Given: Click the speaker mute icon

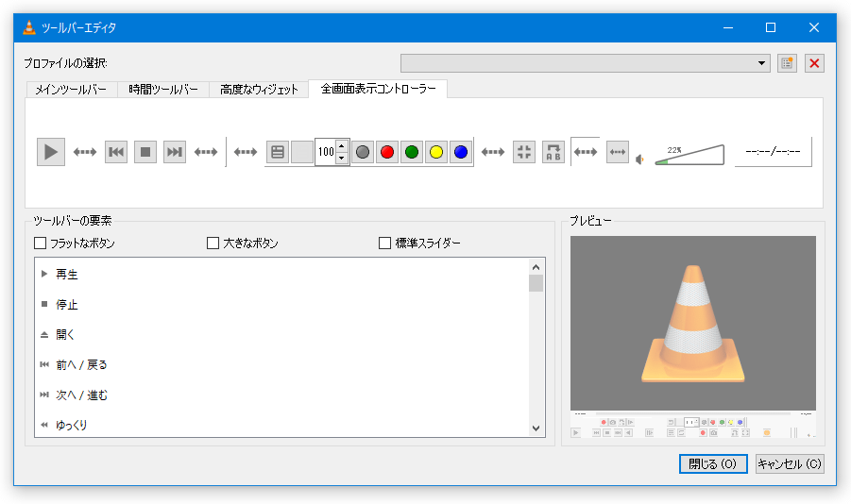Looking at the screenshot, I should coord(639,160).
